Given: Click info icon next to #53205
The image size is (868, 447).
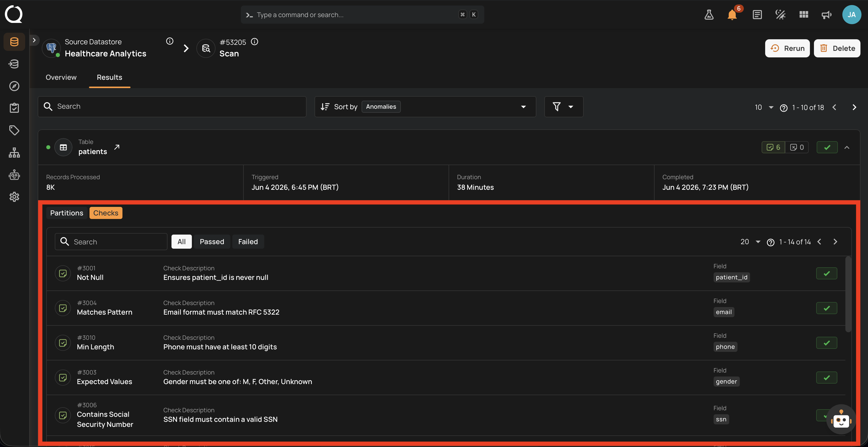Looking at the screenshot, I should (255, 42).
